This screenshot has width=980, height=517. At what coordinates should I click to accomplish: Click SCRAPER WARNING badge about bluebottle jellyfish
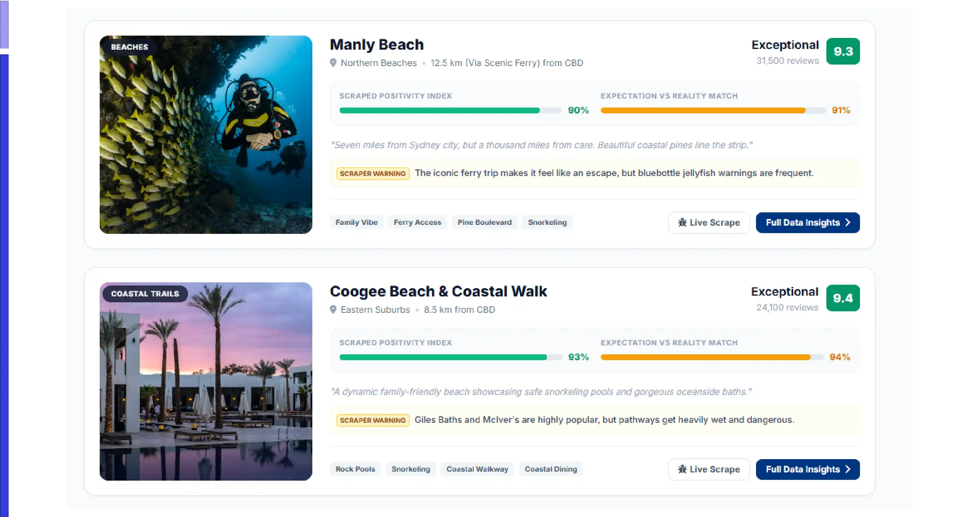[373, 173]
